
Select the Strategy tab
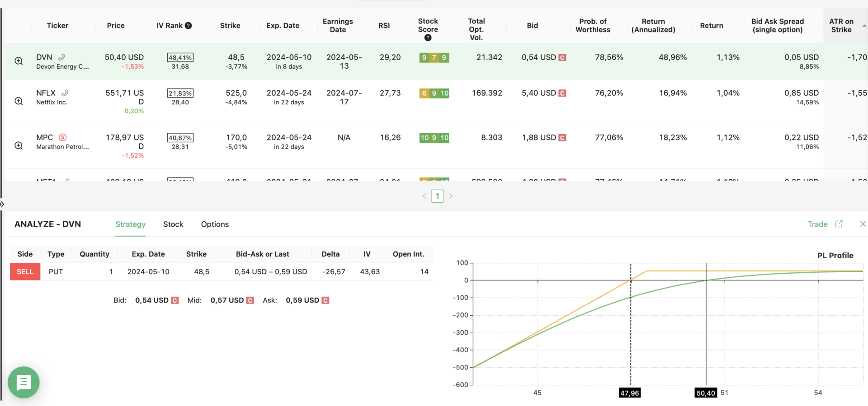130,224
